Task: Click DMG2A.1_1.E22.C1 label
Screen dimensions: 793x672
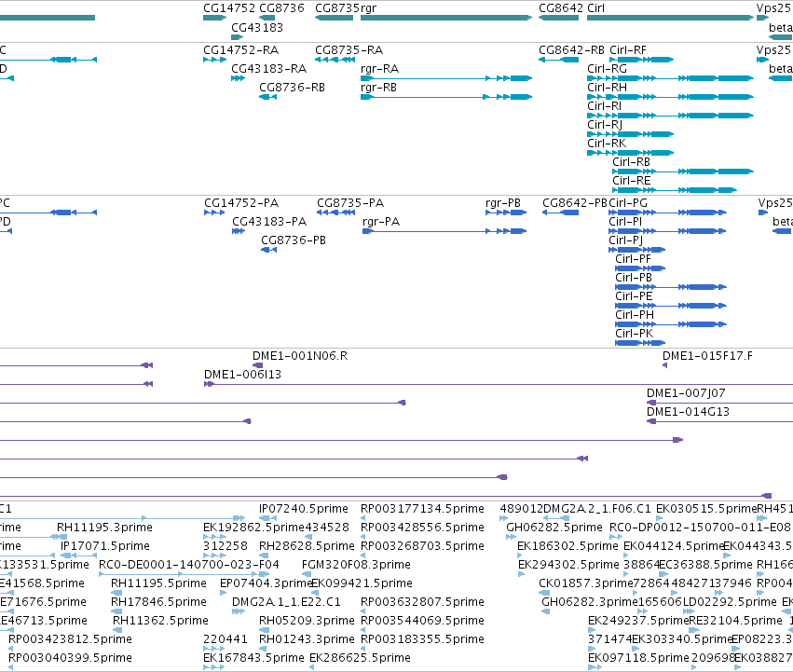Action: 286,603
